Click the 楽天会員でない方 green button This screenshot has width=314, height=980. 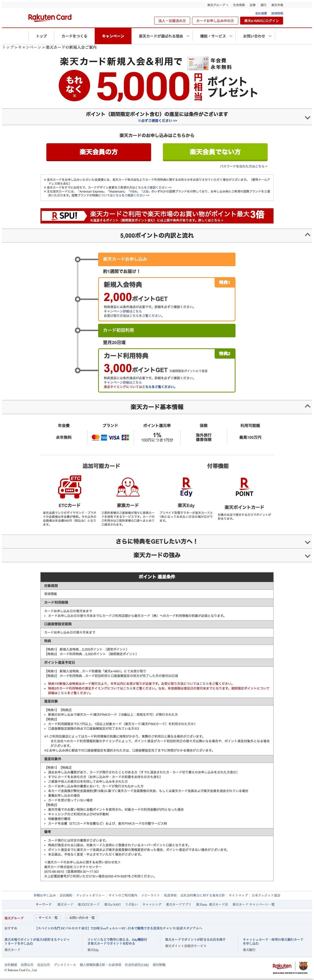click(215, 152)
